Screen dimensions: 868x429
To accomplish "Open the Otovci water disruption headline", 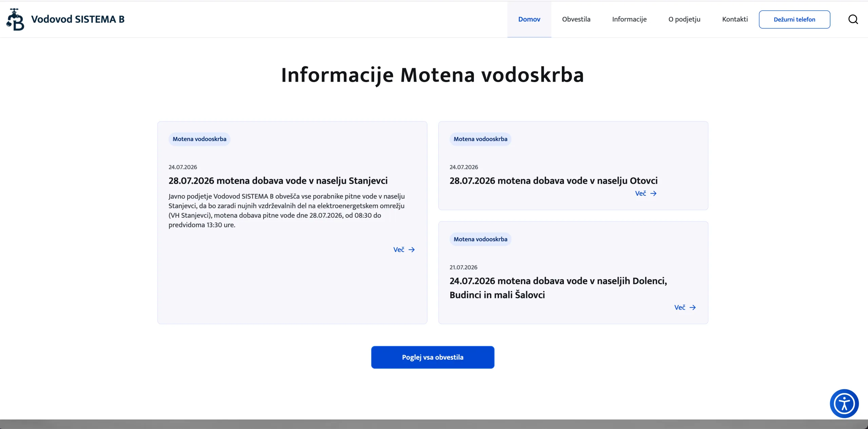I will click(553, 181).
